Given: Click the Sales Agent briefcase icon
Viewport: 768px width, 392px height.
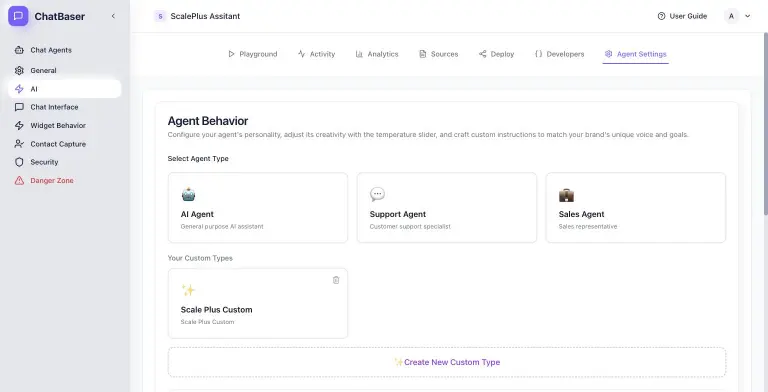Looking at the screenshot, I should pos(566,195).
